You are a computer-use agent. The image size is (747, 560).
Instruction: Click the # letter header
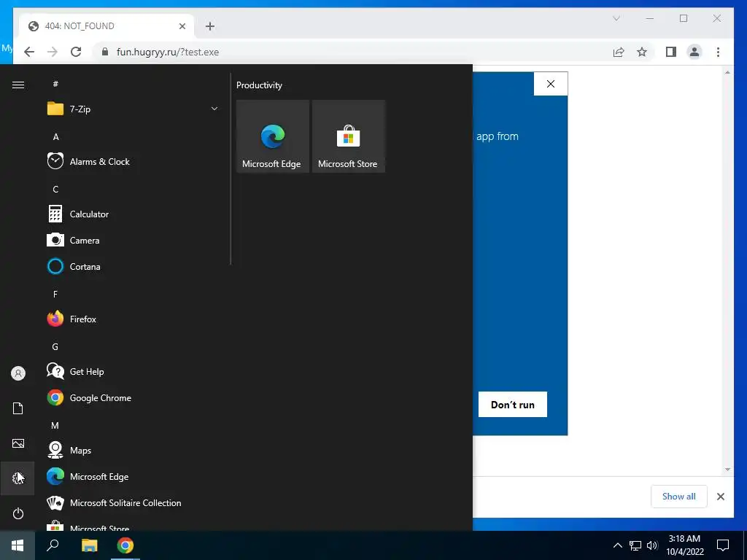click(55, 84)
